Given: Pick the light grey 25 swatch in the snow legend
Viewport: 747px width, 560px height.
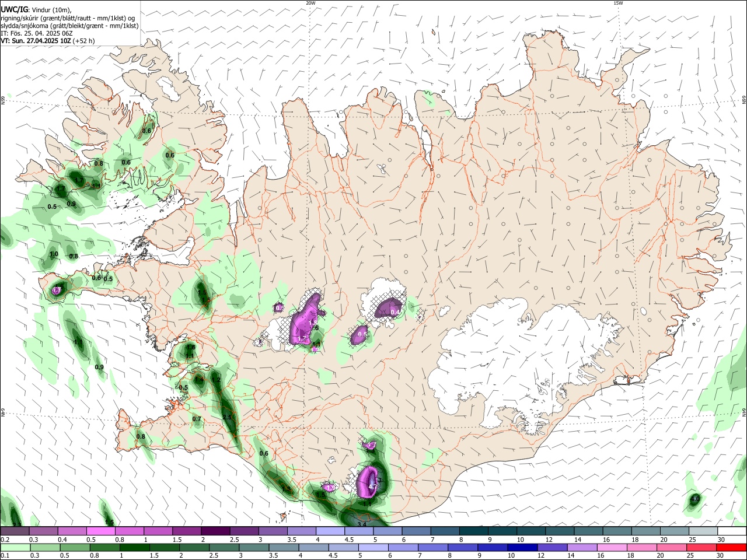Looking at the screenshot, I should point(703,531).
